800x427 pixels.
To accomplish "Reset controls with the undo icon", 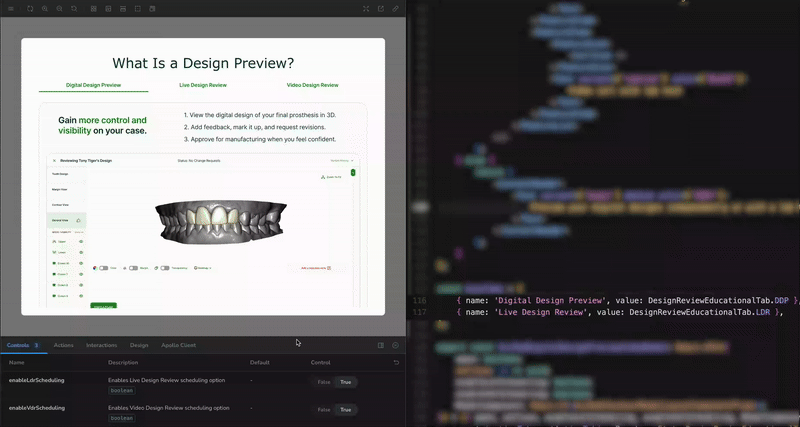I will coord(396,362).
